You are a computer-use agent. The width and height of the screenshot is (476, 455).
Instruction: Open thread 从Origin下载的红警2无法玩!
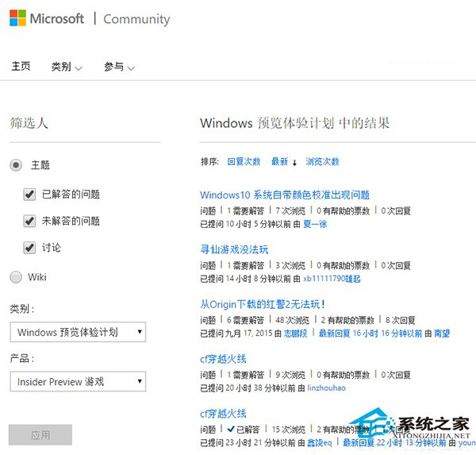pyautogui.click(x=263, y=304)
